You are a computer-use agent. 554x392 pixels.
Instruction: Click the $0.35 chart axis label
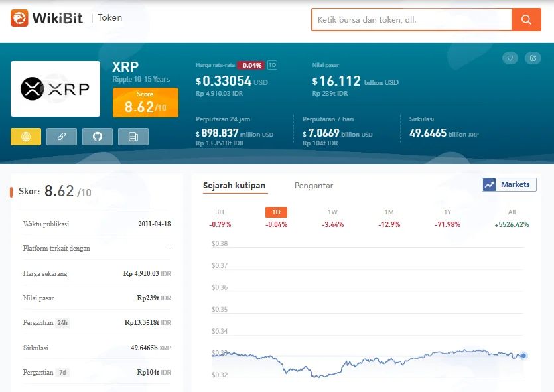tap(220, 309)
